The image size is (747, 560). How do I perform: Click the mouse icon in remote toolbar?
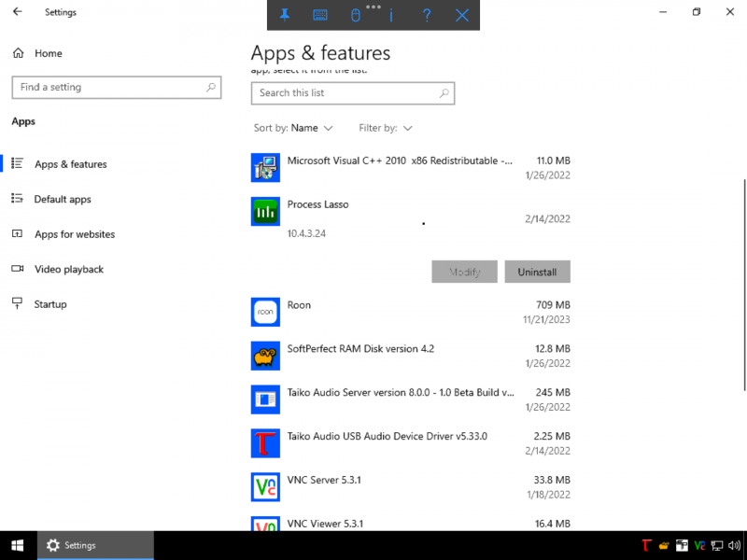pos(356,16)
